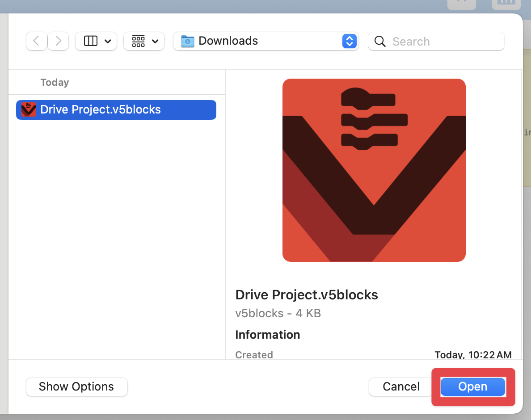
Task: Click Show Options to reveal dialog options
Action: pyautogui.click(x=76, y=386)
